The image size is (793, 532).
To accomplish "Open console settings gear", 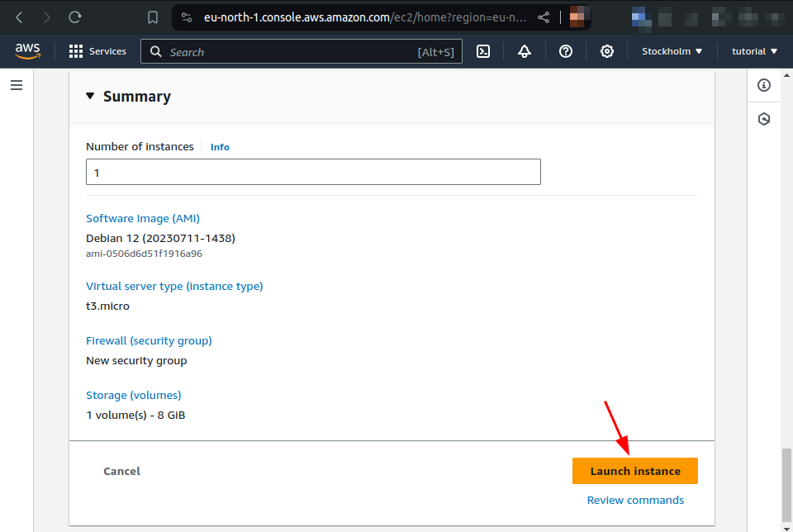I will [x=607, y=51].
